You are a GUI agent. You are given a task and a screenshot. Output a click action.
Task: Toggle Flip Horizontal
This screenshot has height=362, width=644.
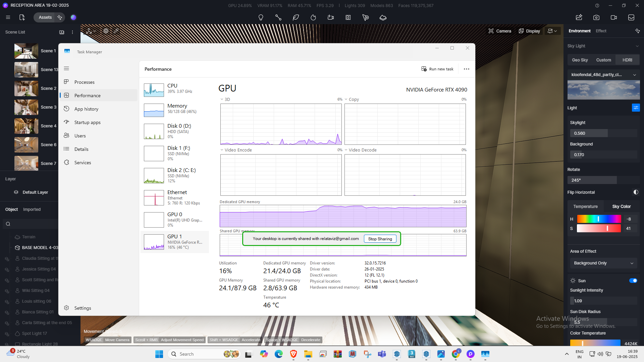636,192
